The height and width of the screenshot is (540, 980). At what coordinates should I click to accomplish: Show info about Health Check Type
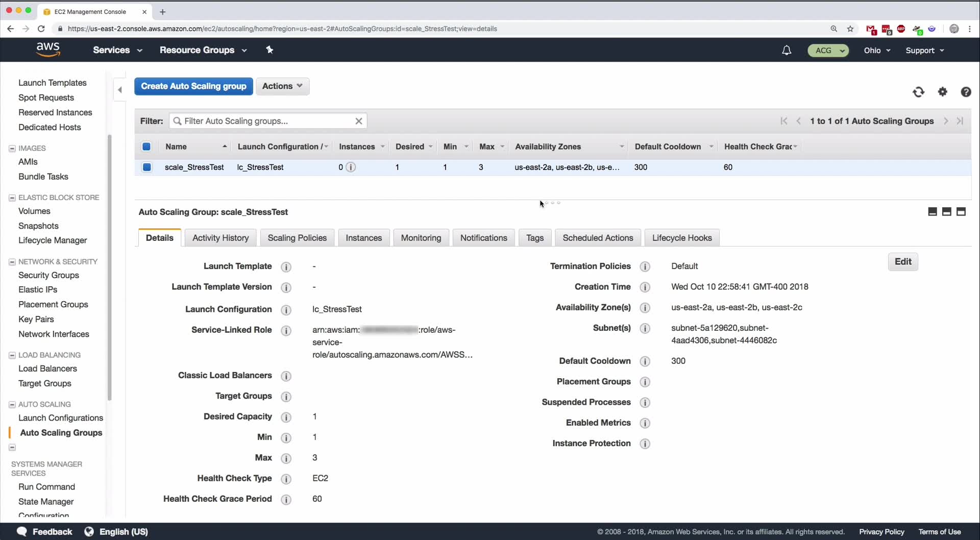point(286,479)
